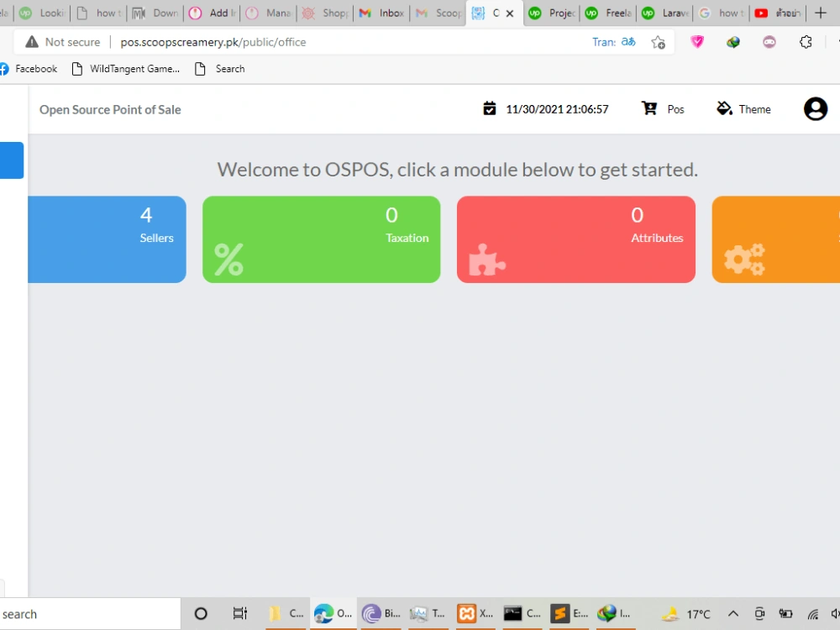The height and width of the screenshot is (630, 840).
Task: Switch to the Freela Upwork tab
Action: [608, 13]
